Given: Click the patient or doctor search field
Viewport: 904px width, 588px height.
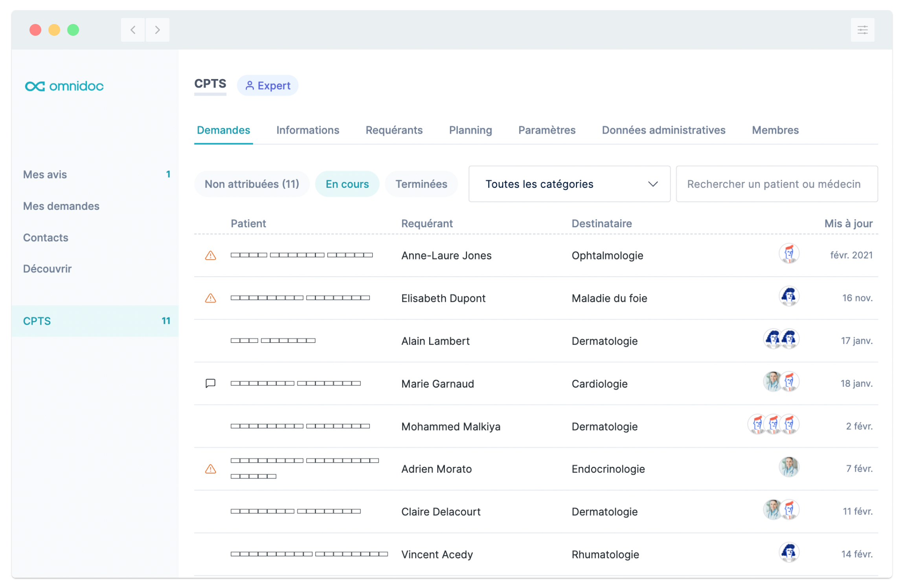Looking at the screenshot, I should 776,184.
